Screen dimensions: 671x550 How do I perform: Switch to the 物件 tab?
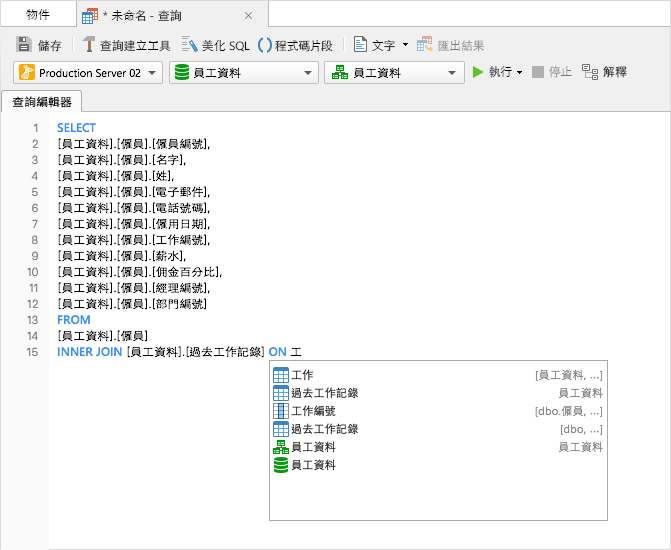coord(38,15)
